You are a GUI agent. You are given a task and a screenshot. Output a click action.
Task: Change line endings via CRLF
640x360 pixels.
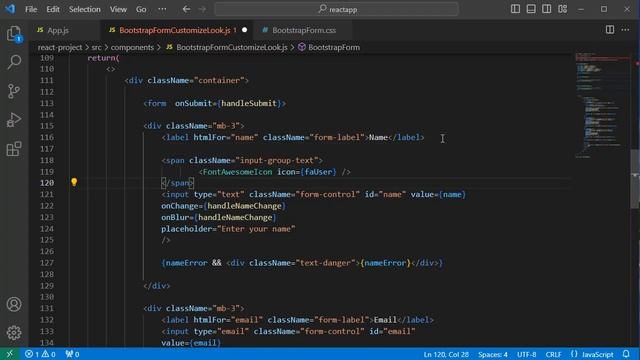coord(553,354)
